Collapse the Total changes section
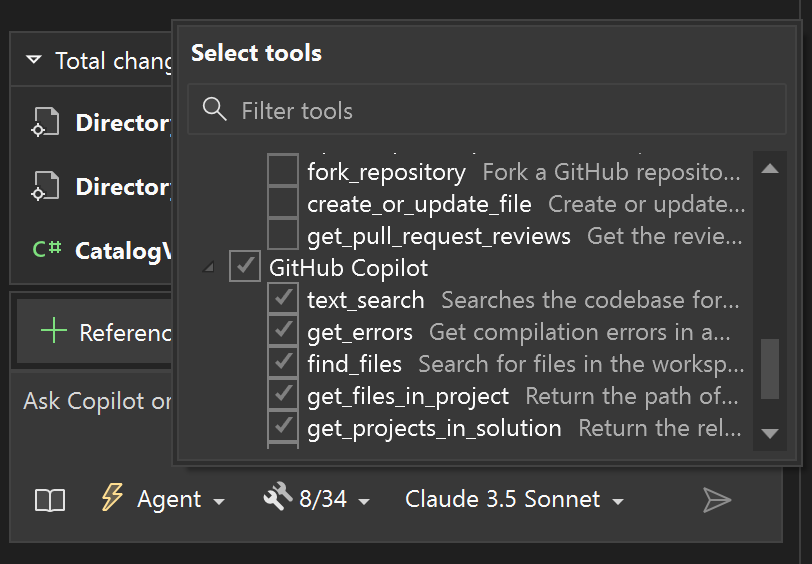This screenshot has width=812, height=564. click(x=34, y=61)
